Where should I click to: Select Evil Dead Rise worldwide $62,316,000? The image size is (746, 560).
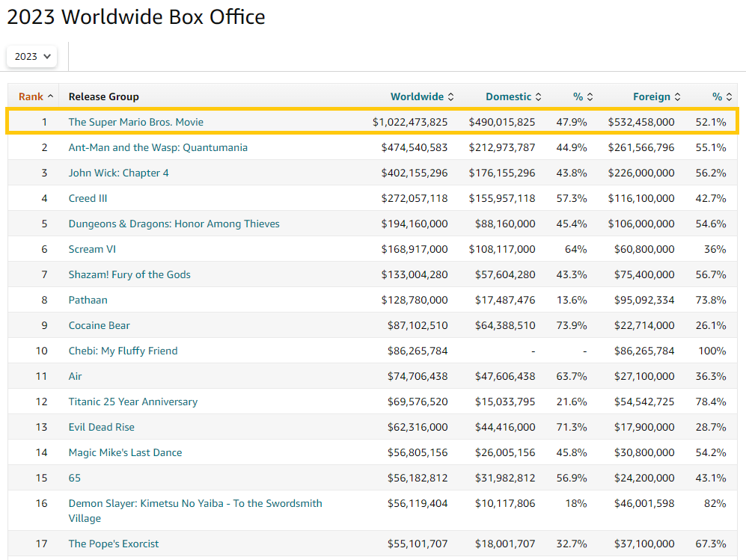(418, 428)
